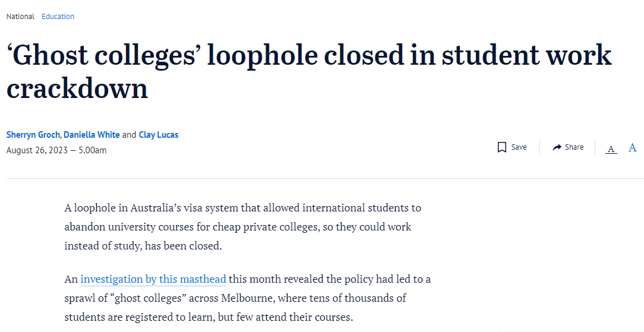This screenshot has width=644, height=332.
Task: Open the Education section link
Action: pyautogui.click(x=58, y=17)
